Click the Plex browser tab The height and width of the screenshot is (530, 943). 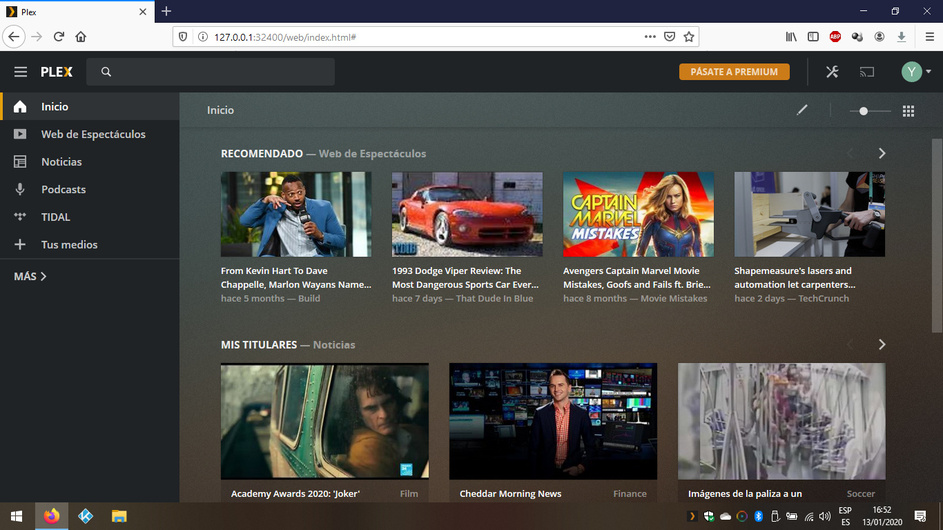click(77, 11)
